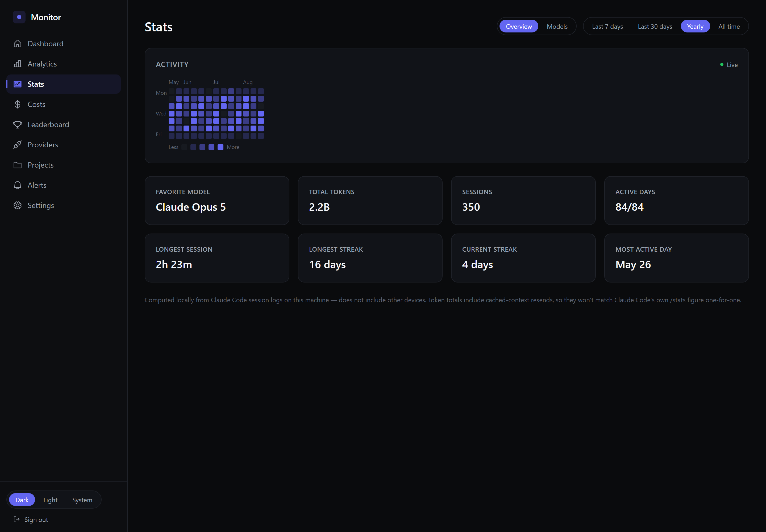Viewport: 766px width, 532px height.
Task: Open the Projects folder icon
Action: 18,165
